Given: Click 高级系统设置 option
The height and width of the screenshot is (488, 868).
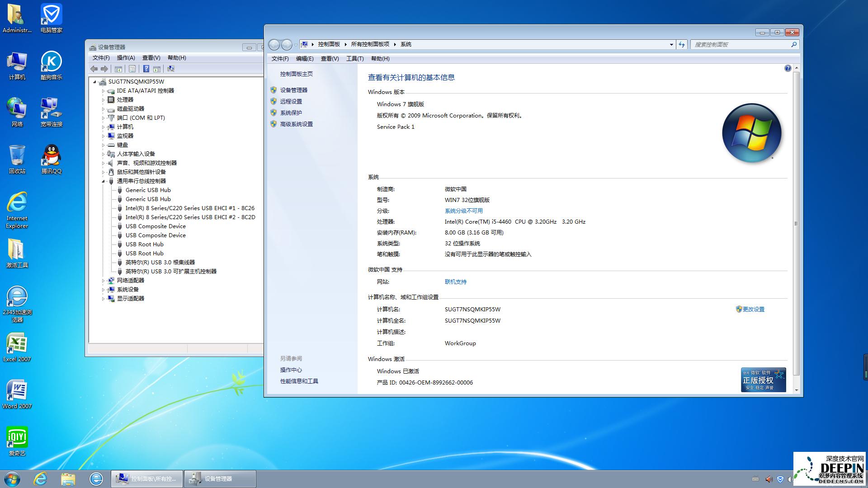Looking at the screenshot, I should [x=296, y=123].
